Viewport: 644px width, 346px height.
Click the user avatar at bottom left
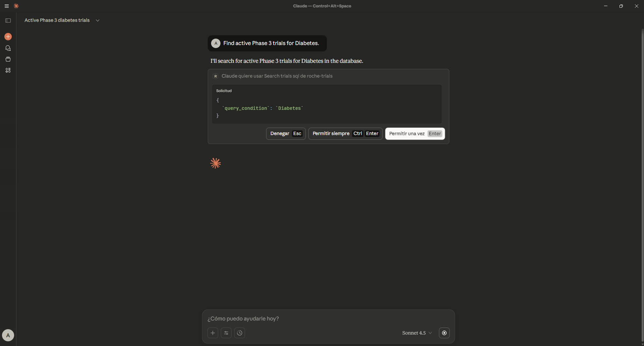pyautogui.click(x=8, y=335)
